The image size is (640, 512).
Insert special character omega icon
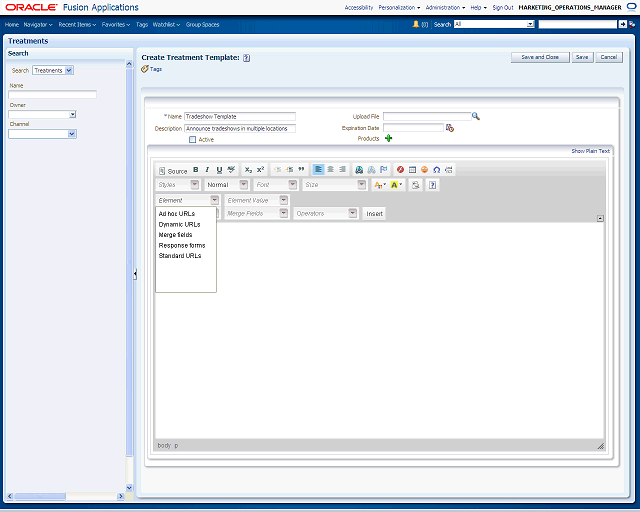click(437, 170)
